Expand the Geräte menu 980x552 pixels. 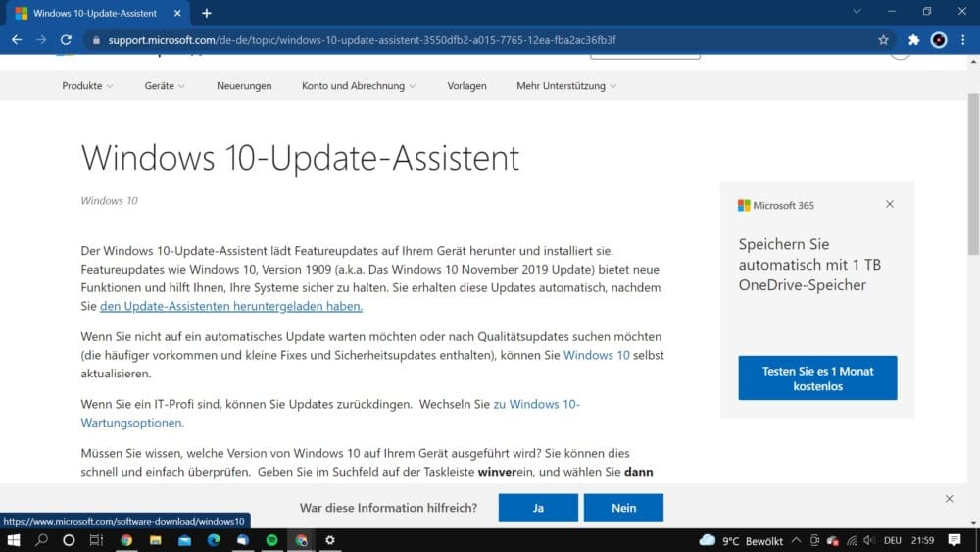pyautogui.click(x=165, y=86)
